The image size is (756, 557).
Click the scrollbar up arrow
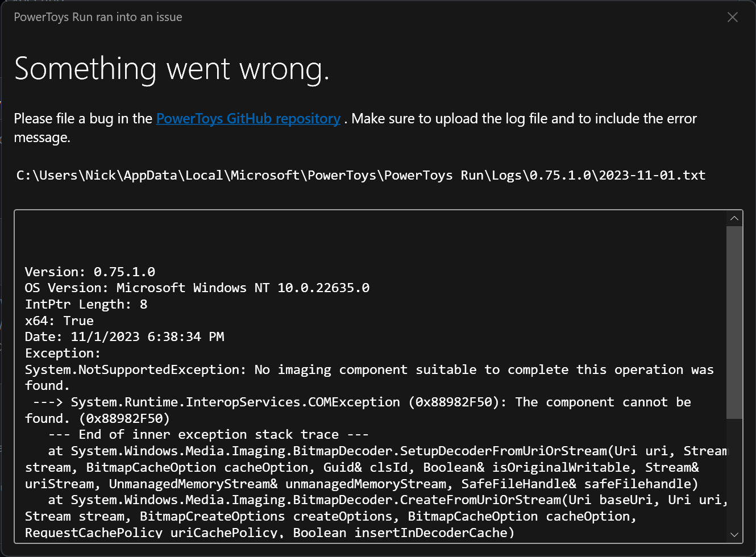734,218
